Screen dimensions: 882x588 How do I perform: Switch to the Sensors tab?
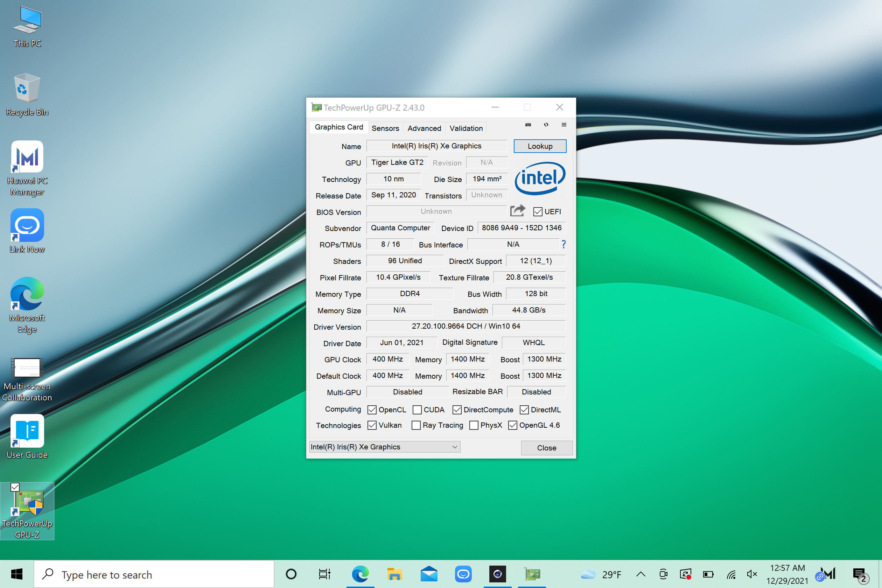pos(385,128)
